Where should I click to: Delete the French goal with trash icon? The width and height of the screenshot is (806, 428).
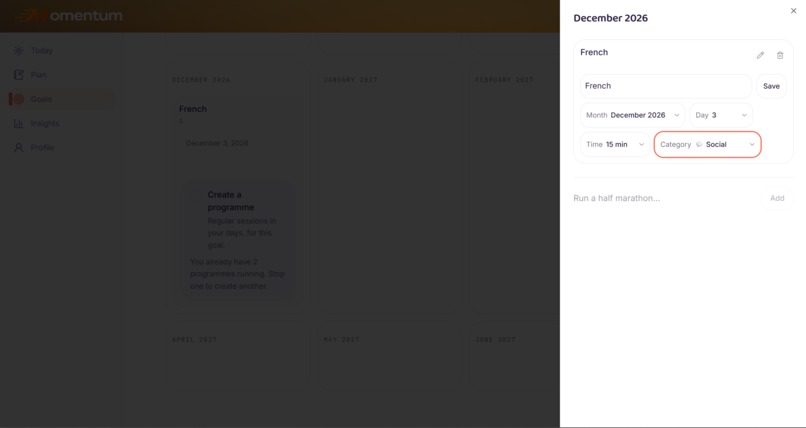(x=780, y=55)
